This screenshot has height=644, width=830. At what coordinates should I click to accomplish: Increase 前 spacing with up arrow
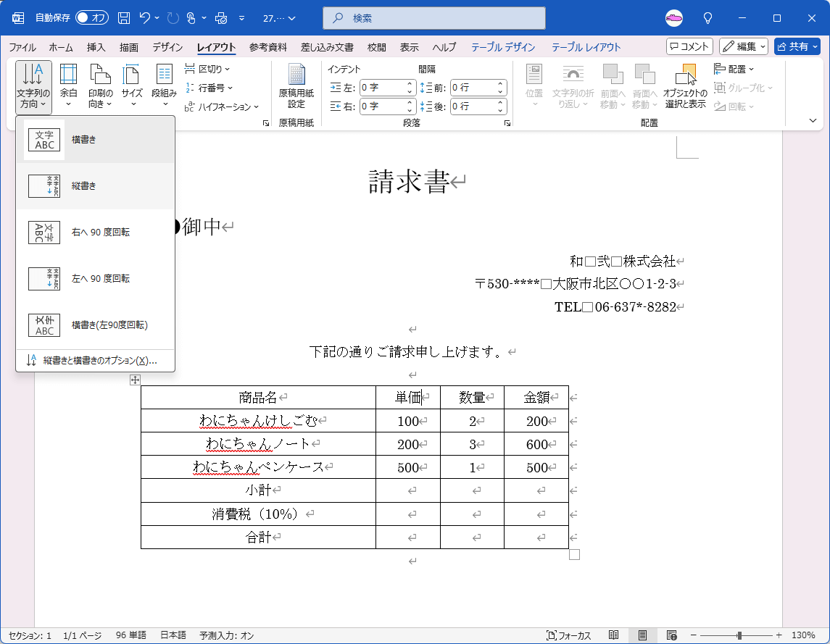pos(500,83)
